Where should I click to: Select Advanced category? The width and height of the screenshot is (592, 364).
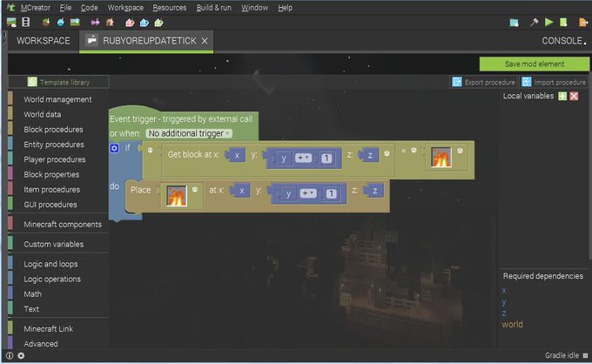click(41, 344)
